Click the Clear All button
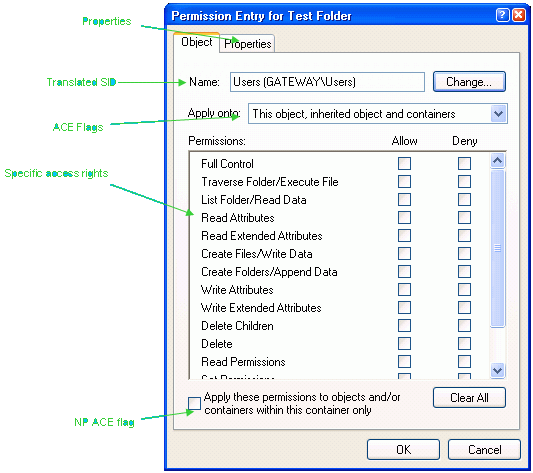This screenshot has width=533, height=473. 469,398
